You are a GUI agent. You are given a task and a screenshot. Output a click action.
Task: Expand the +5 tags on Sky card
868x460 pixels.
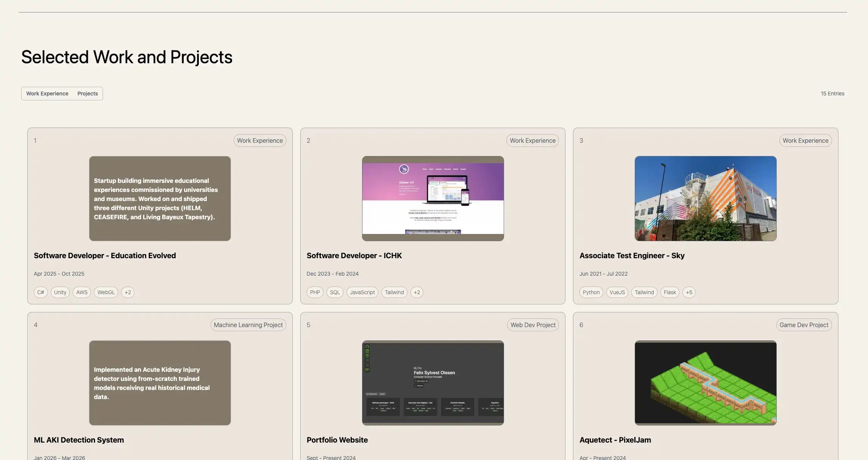689,292
